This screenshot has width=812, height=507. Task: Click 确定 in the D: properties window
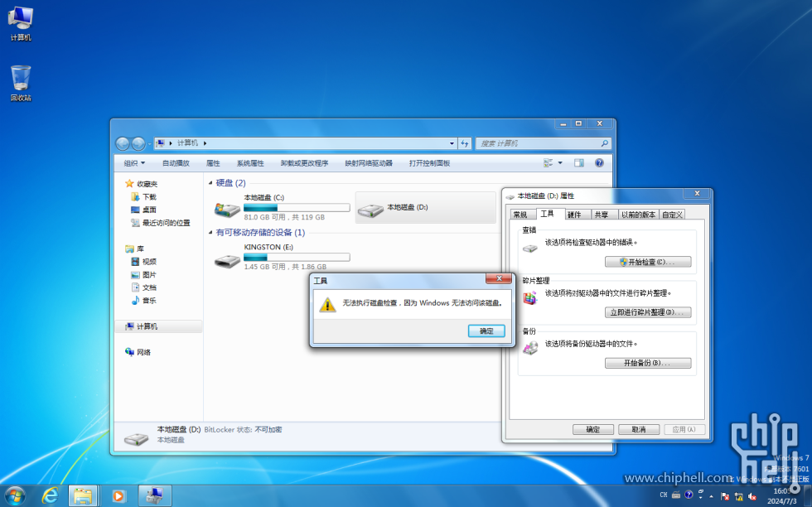(x=593, y=429)
